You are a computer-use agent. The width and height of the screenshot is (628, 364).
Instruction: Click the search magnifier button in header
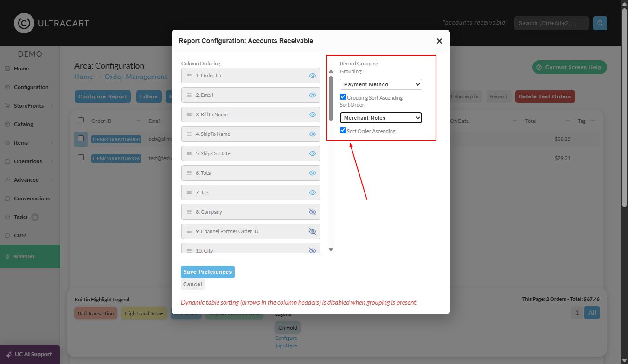pyautogui.click(x=600, y=23)
